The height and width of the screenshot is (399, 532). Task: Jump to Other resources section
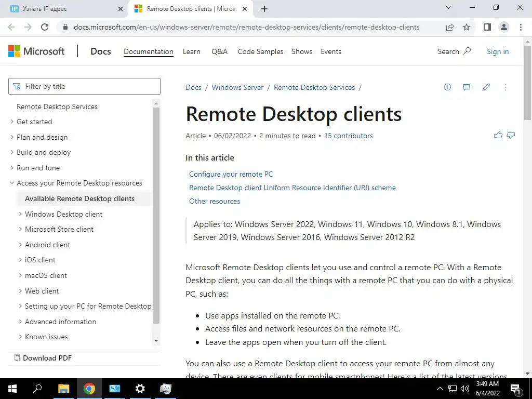[x=215, y=201]
